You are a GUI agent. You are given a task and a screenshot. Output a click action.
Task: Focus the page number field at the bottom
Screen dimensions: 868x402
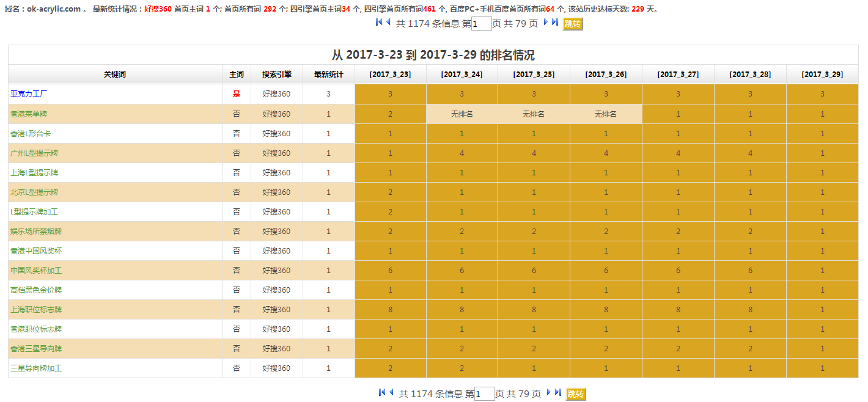pyautogui.click(x=485, y=394)
